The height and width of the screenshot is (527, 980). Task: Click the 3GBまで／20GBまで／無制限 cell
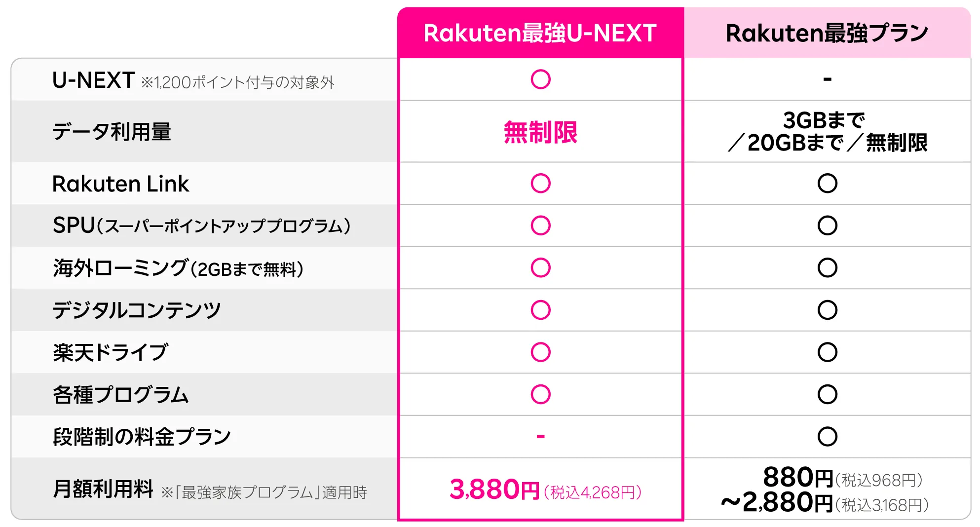tap(827, 132)
